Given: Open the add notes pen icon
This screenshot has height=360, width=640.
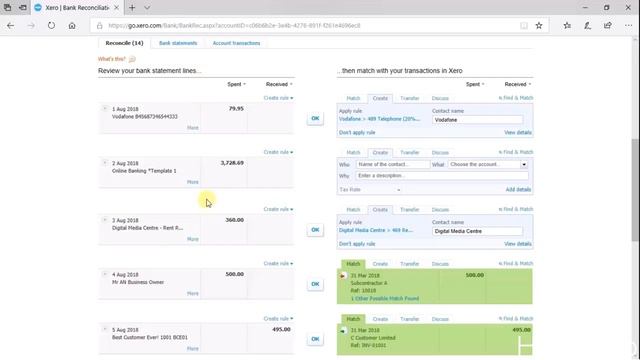Looking at the screenshot, I should [587, 25].
